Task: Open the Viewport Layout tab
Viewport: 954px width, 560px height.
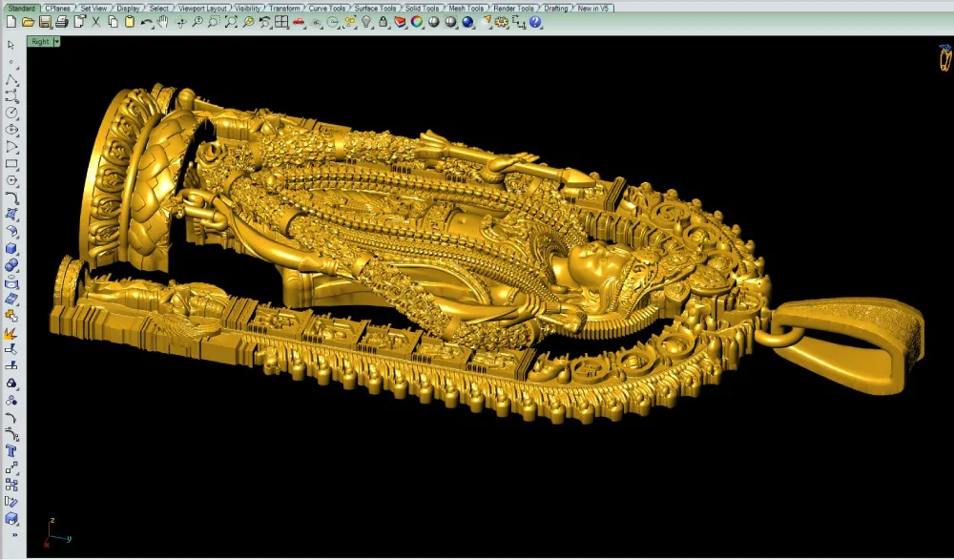Action: pos(202,8)
